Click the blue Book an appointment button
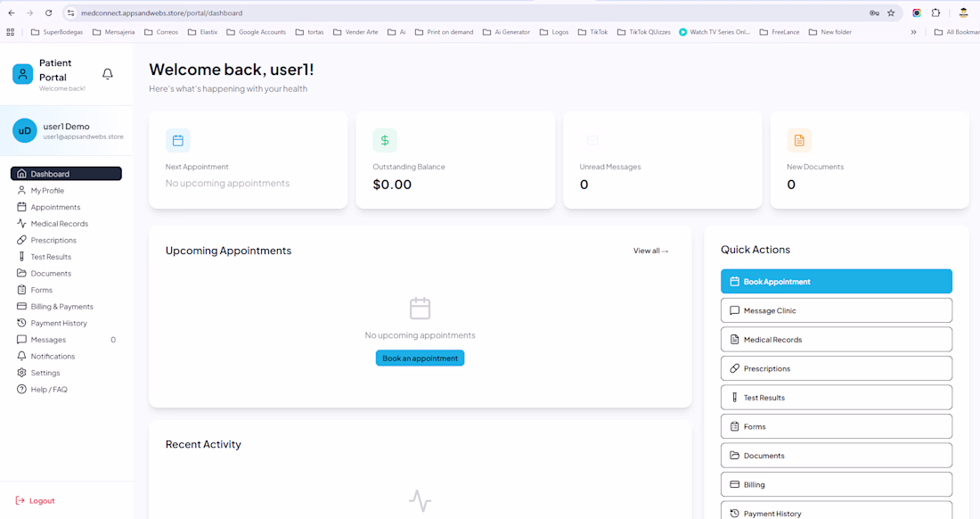The width and height of the screenshot is (980, 519). click(x=420, y=358)
